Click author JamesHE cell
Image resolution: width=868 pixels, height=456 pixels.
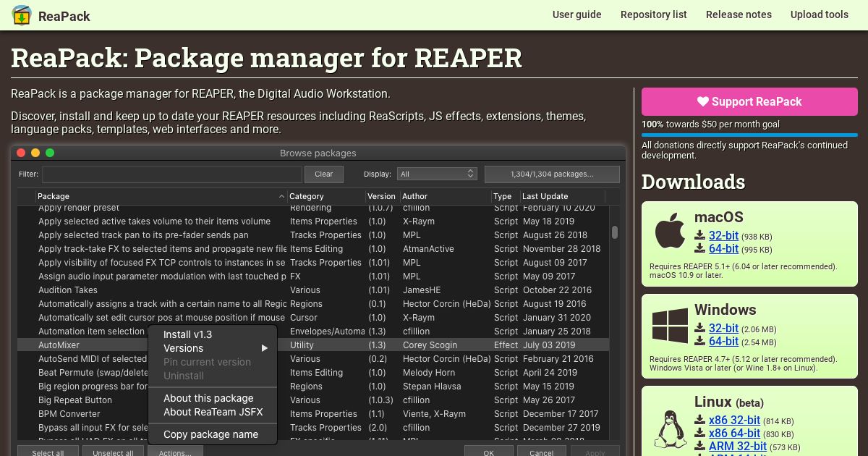click(x=422, y=290)
